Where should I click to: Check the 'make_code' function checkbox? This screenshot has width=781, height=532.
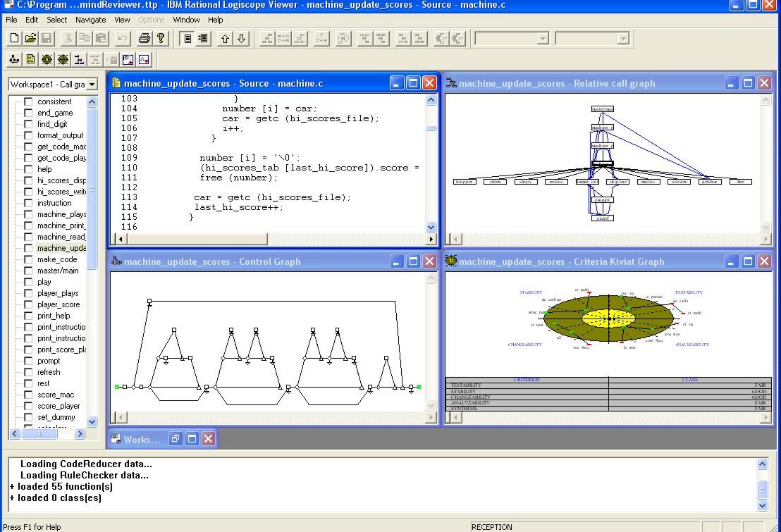28,259
